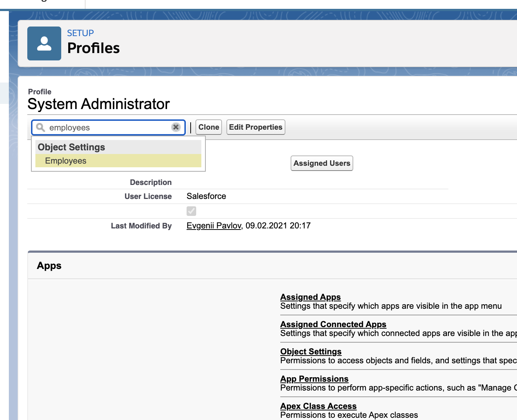Screen dimensions: 517x420
Task: Open the Object Settings link under Apps
Action: click(x=310, y=351)
